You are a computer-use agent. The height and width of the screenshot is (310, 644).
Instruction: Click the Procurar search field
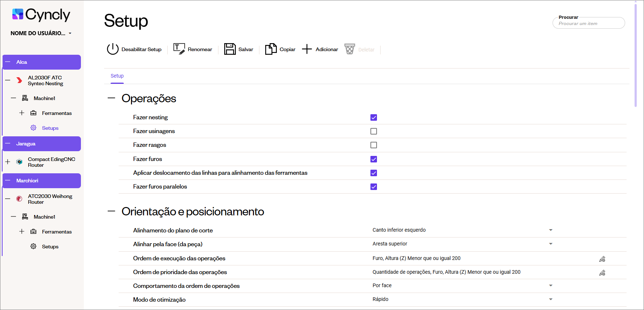click(588, 24)
